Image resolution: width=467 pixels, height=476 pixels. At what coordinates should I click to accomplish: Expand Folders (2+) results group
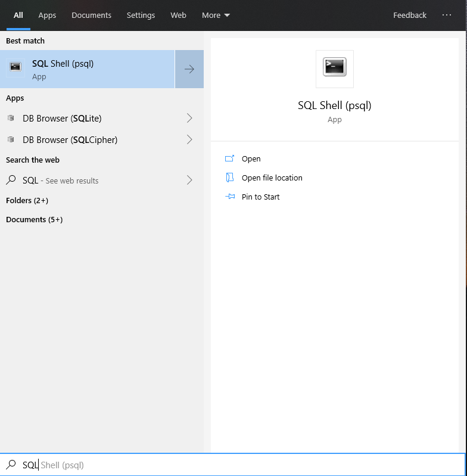[x=27, y=201]
